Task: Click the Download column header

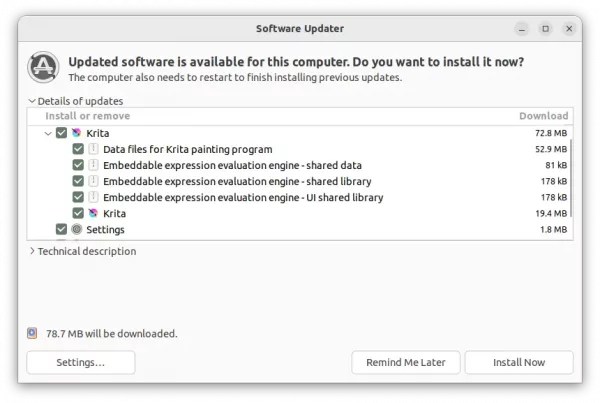Action: [x=543, y=116]
